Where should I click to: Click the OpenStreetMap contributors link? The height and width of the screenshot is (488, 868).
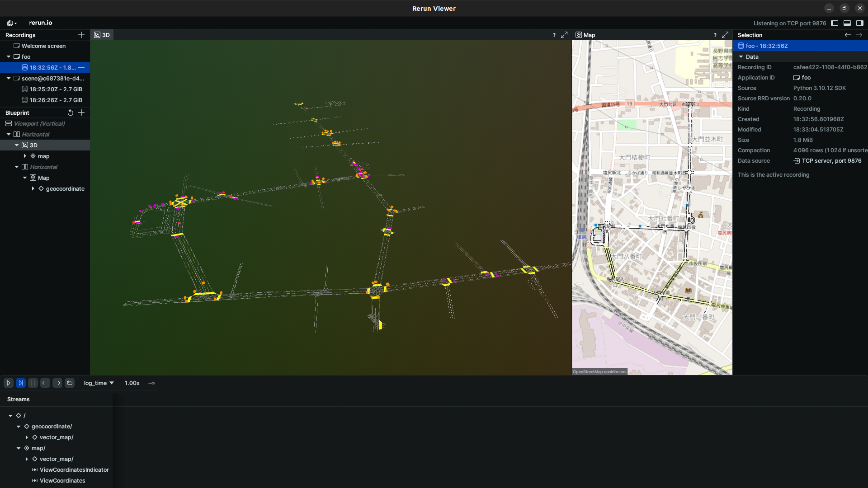[599, 371]
